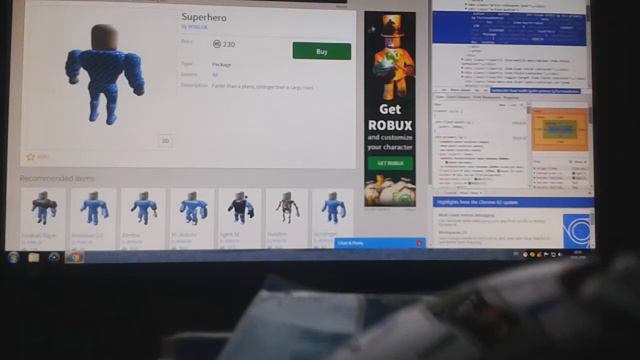Viewport: 640px width, 360px height.
Task: Toggle the Show all checkbox in computed pane
Action: tap(571, 162)
